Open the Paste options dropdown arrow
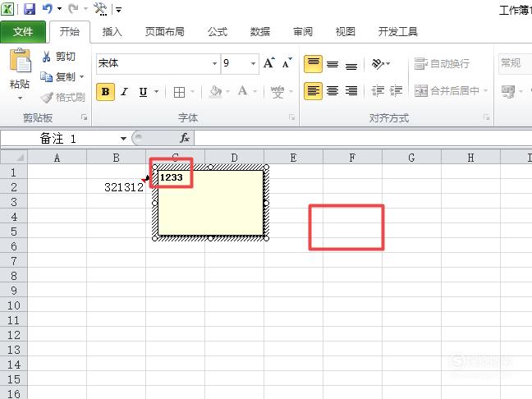 20,99
